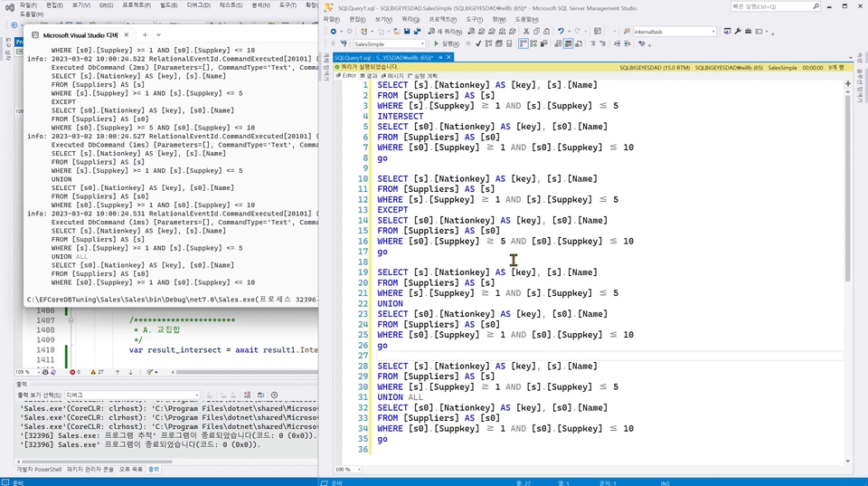Go to previous issue with up arrow
The width and height of the screenshot is (868, 486).
118,372
